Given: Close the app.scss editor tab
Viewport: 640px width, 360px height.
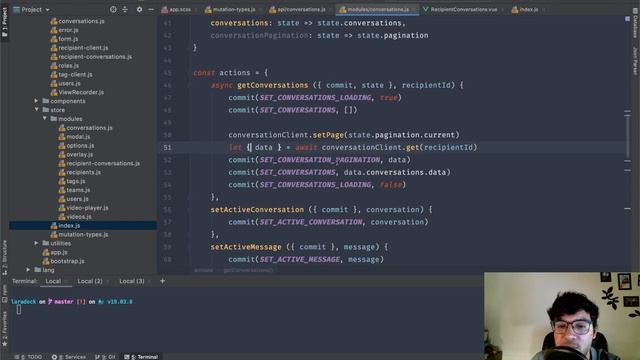Looking at the screenshot, I should (x=196, y=9).
